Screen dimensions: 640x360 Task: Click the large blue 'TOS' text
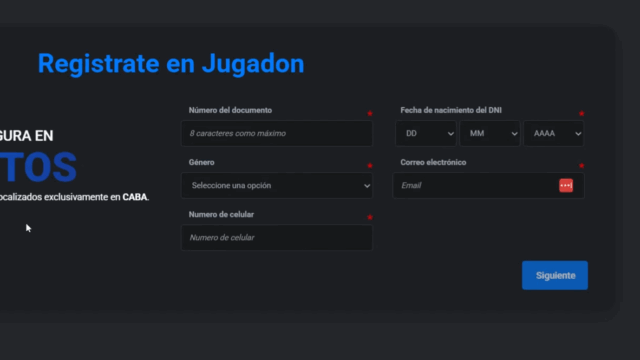click(38, 167)
